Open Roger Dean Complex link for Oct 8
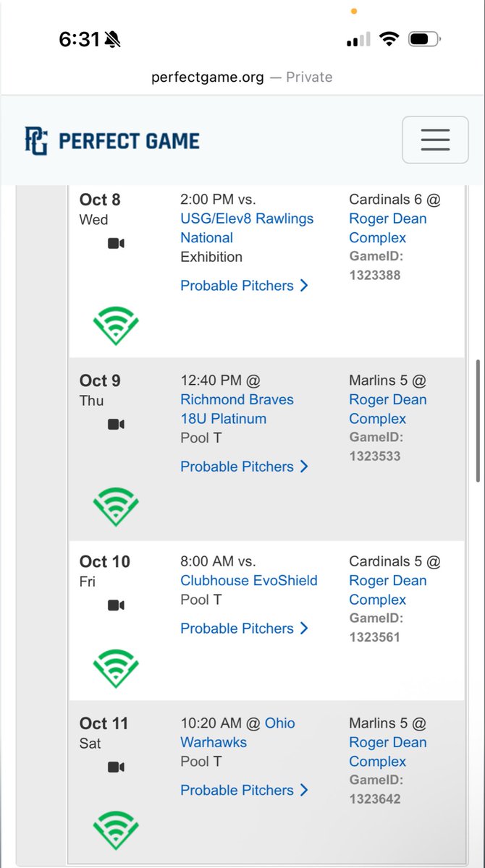 [x=388, y=228]
